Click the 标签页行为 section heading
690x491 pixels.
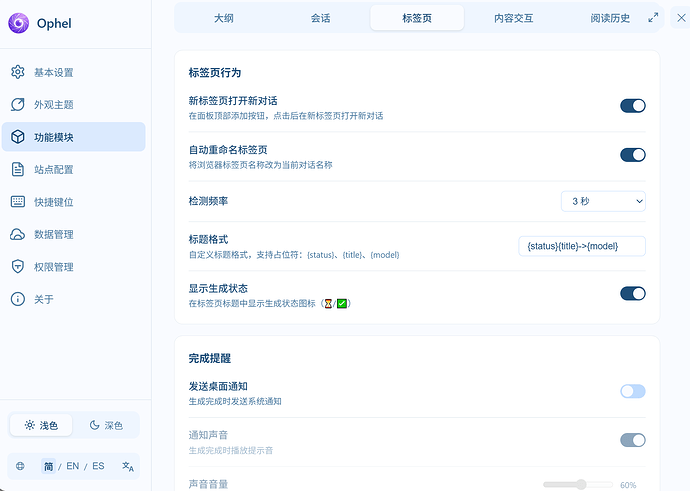pos(215,73)
